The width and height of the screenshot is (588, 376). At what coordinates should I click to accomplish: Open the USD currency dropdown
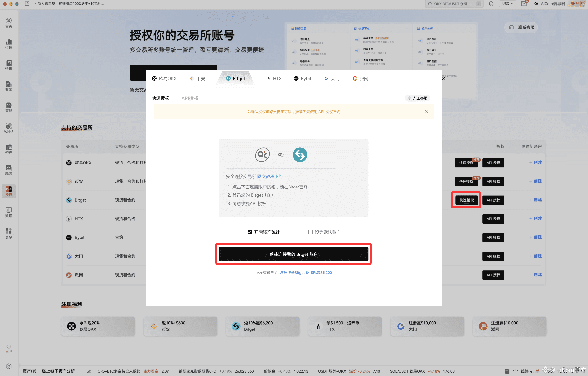(x=507, y=4)
